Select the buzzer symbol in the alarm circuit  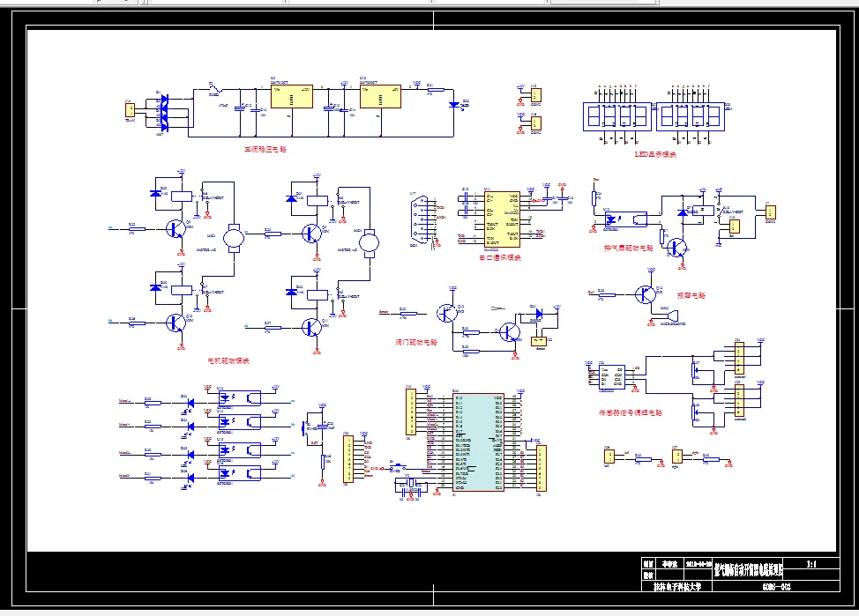tap(672, 317)
